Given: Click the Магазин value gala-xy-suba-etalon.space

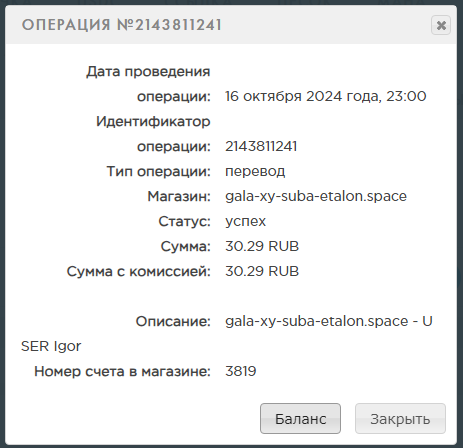Looking at the screenshot, I should coord(316,196).
